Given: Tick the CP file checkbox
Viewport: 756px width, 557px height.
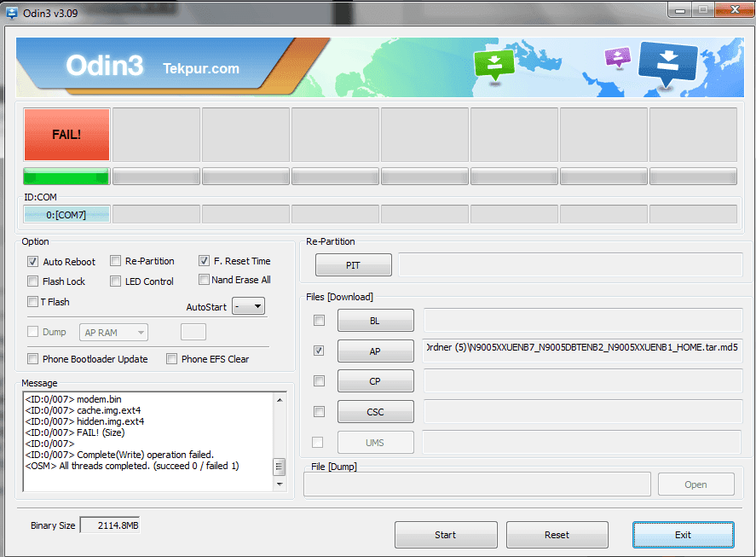Looking at the screenshot, I should tap(319, 380).
